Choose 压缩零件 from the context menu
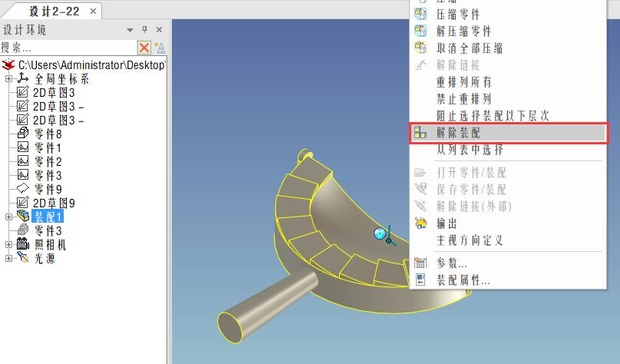620x364 pixels. point(458,15)
